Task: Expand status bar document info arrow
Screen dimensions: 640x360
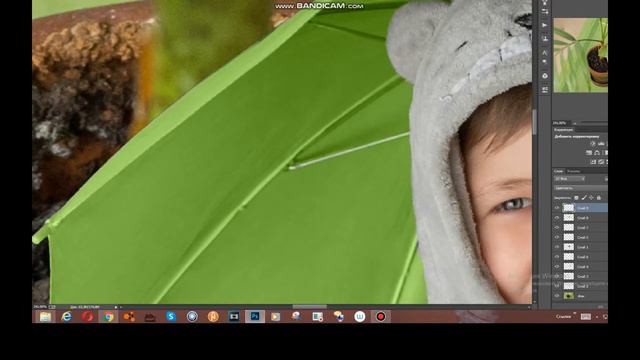Action: coord(116,307)
